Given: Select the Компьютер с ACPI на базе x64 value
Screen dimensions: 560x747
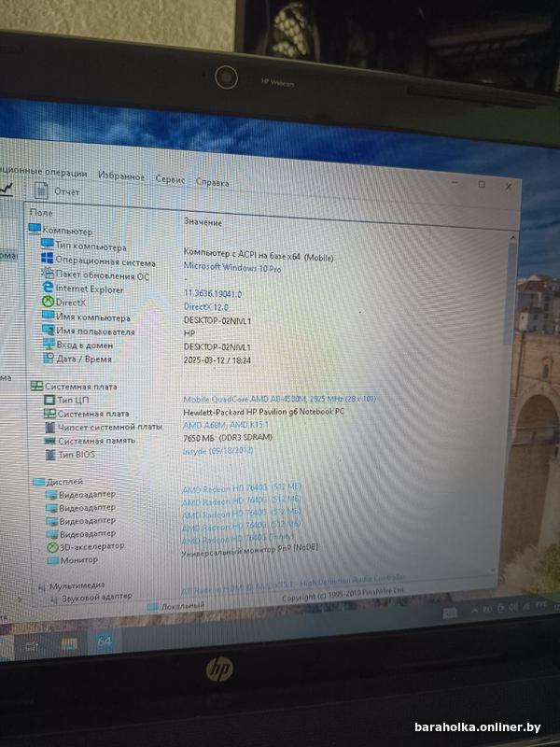Looking at the screenshot, I should tap(259, 254).
